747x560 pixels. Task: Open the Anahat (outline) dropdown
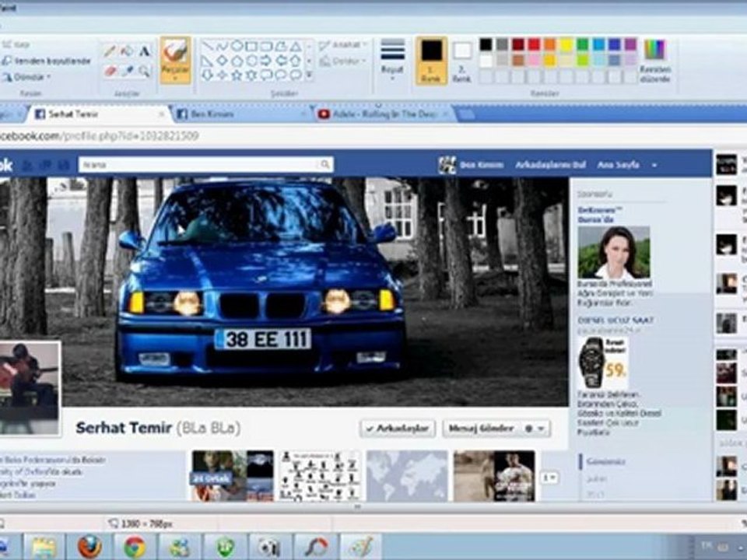344,45
